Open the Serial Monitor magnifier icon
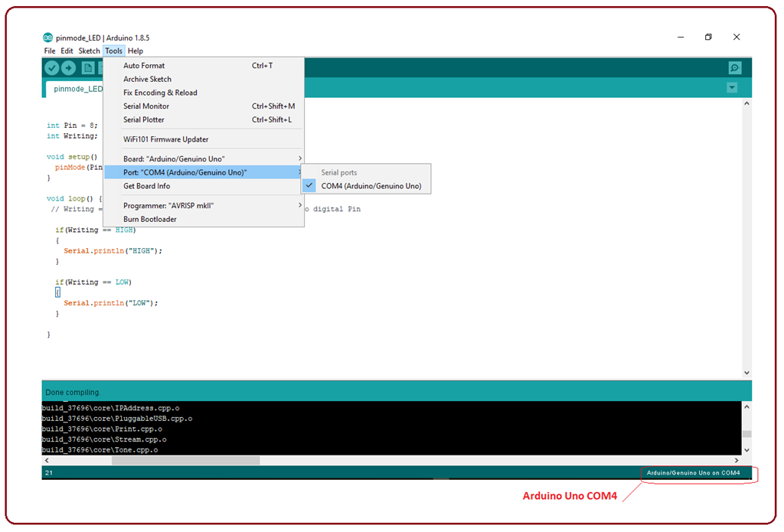The height and width of the screenshot is (532, 784). tap(734, 67)
